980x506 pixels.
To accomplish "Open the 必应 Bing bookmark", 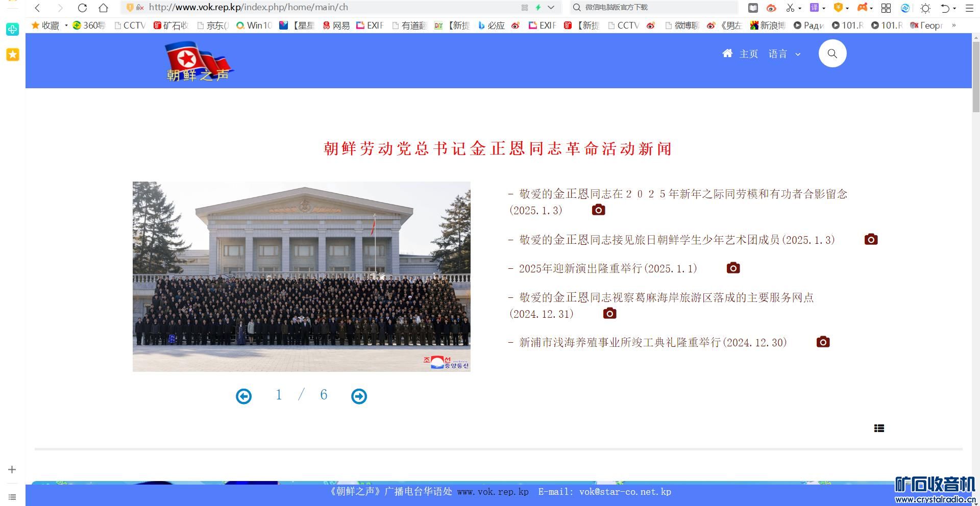I will coord(491,26).
